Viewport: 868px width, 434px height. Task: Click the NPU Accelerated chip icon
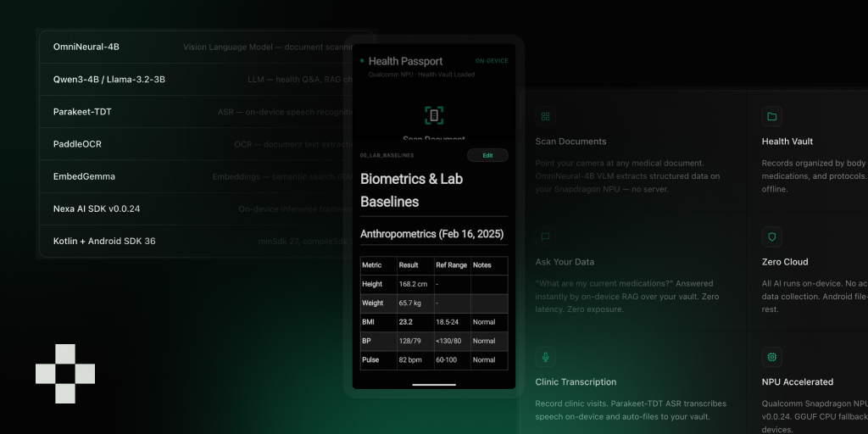tap(771, 357)
